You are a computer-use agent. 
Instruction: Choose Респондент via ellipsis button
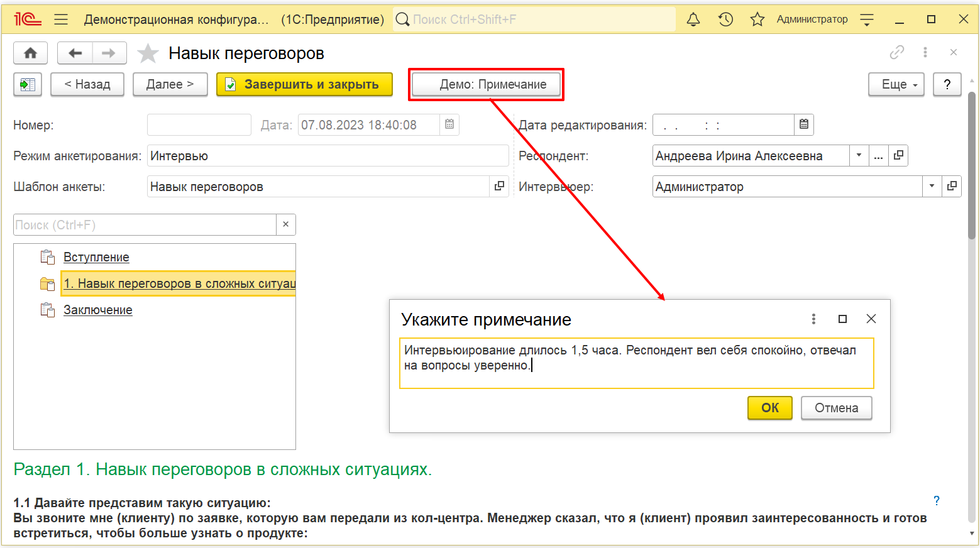(878, 155)
